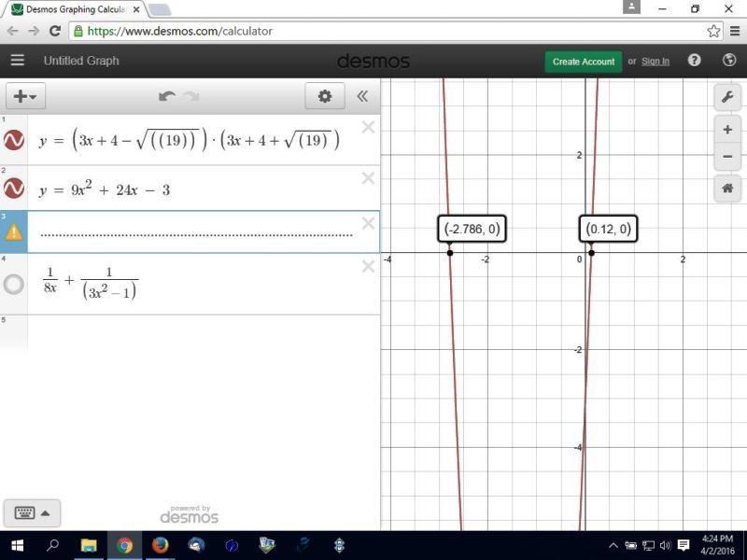Edit expression 1 with square roots

[190, 141]
